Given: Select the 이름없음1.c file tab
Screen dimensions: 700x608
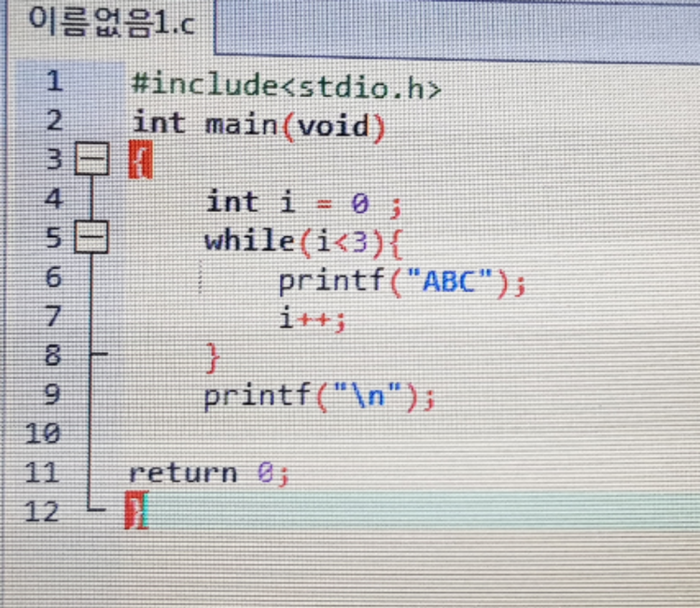Looking at the screenshot, I should [110, 22].
